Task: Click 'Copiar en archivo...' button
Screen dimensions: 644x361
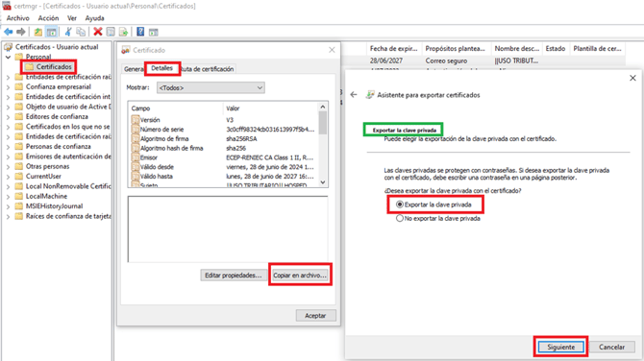Action: [x=300, y=276]
